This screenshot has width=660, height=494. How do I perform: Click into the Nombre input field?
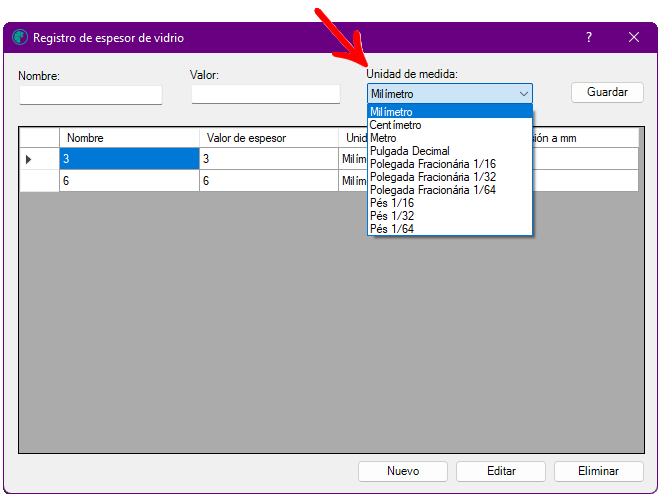[91, 95]
